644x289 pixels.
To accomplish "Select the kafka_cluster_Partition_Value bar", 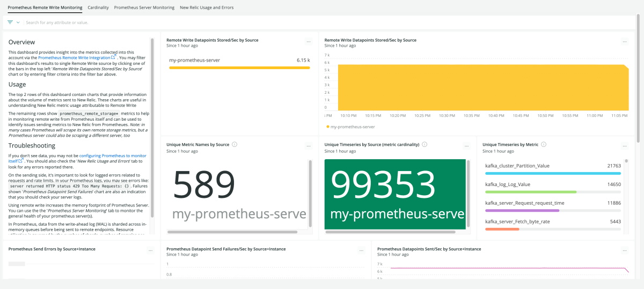I will coord(553,169).
